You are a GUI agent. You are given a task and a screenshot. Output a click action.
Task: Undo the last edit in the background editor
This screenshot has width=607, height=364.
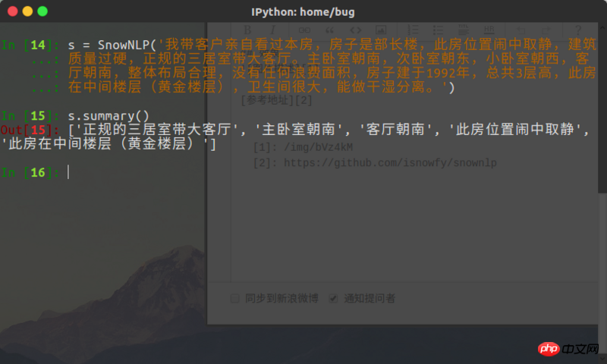click(x=521, y=30)
